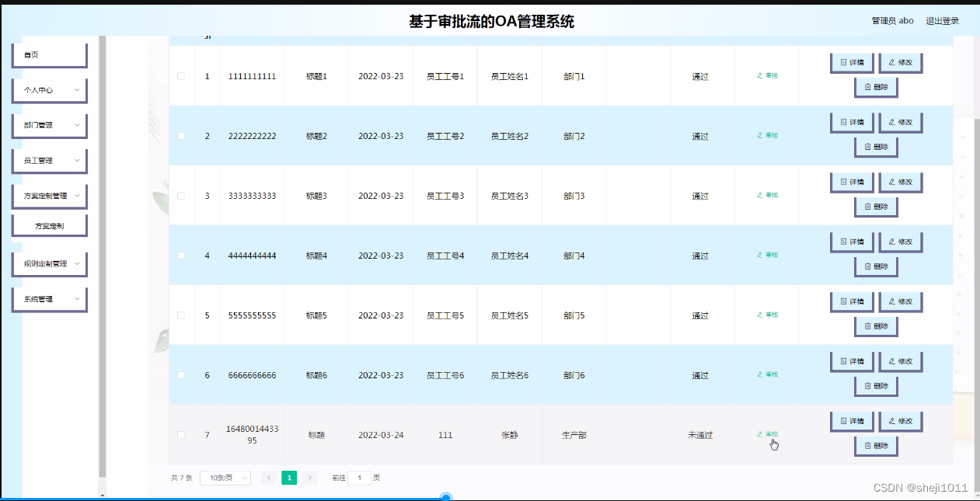Tick the checkbox next to 张静's record
The image size is (980, 501).
click(180, 435)
